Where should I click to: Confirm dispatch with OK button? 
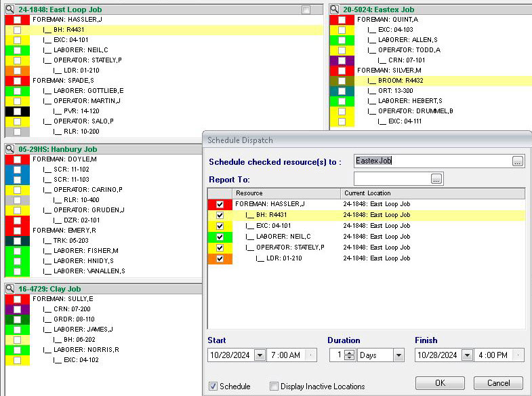440,383
